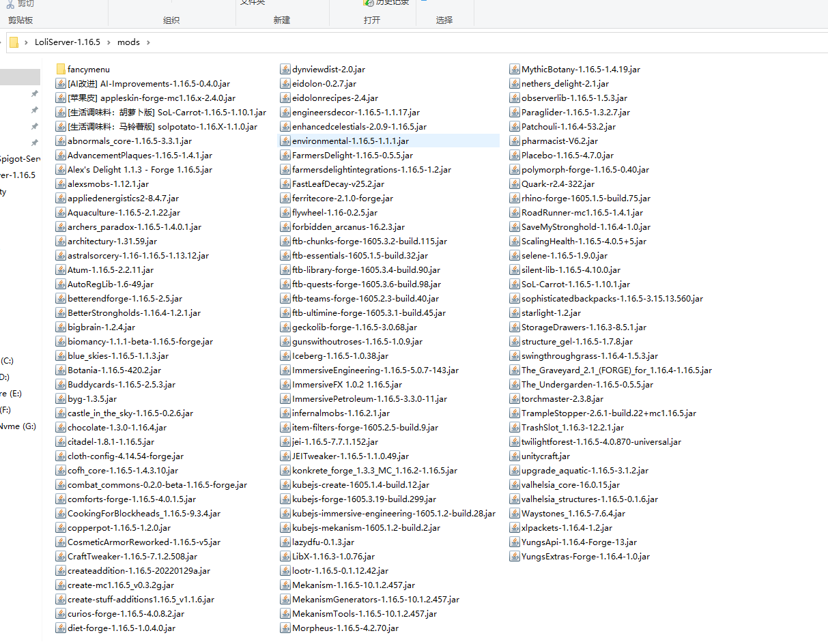Click the jar icon of alexsmobs-1.12.1.jar

point(61,184)
